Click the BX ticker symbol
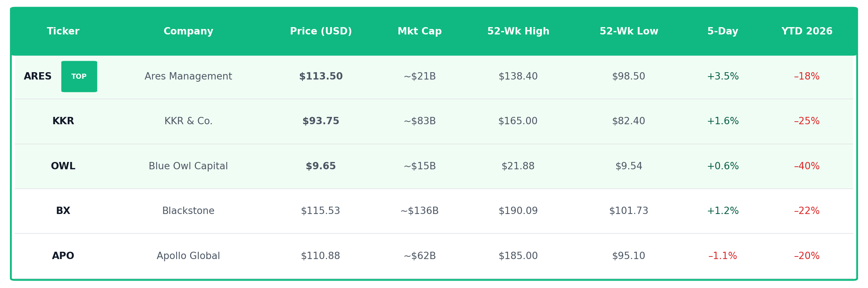This screenshot has width=868, height=288. (63, 211)
